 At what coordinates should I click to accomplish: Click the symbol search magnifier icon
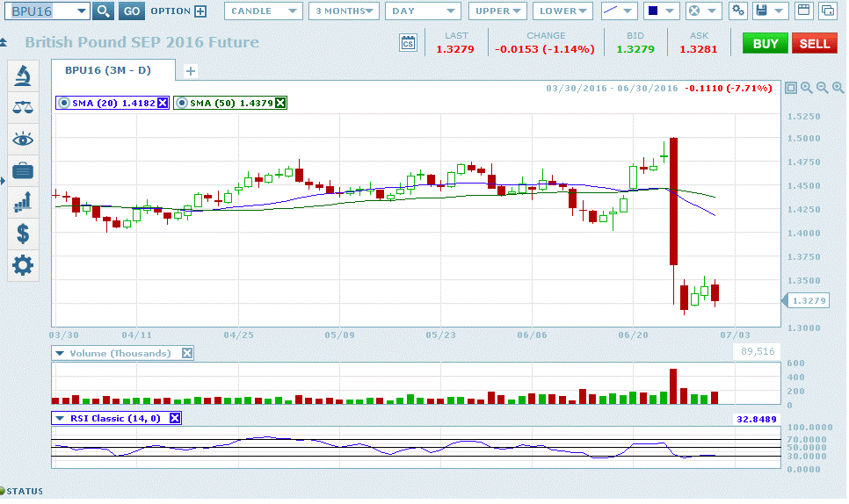click(x=103, y=11)
